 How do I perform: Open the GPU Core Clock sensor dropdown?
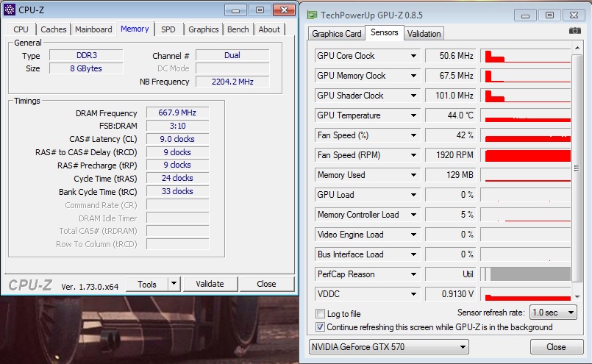[x=414, y=56]
